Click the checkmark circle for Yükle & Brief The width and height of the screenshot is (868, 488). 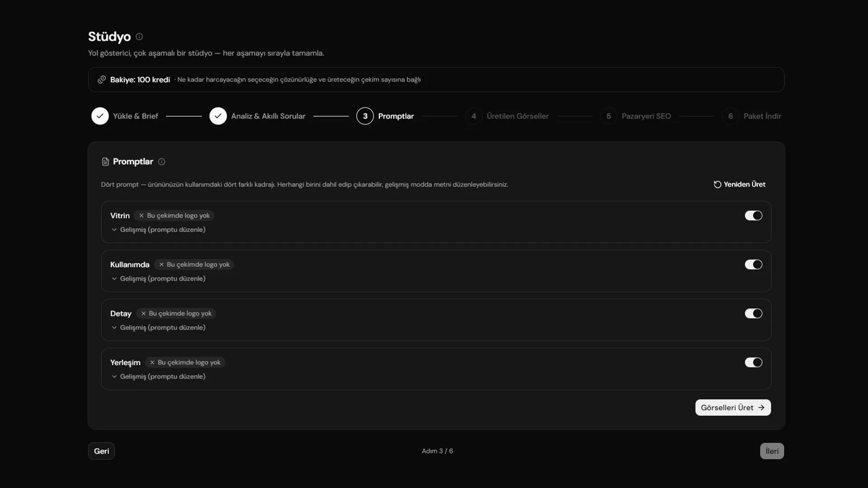100,116
